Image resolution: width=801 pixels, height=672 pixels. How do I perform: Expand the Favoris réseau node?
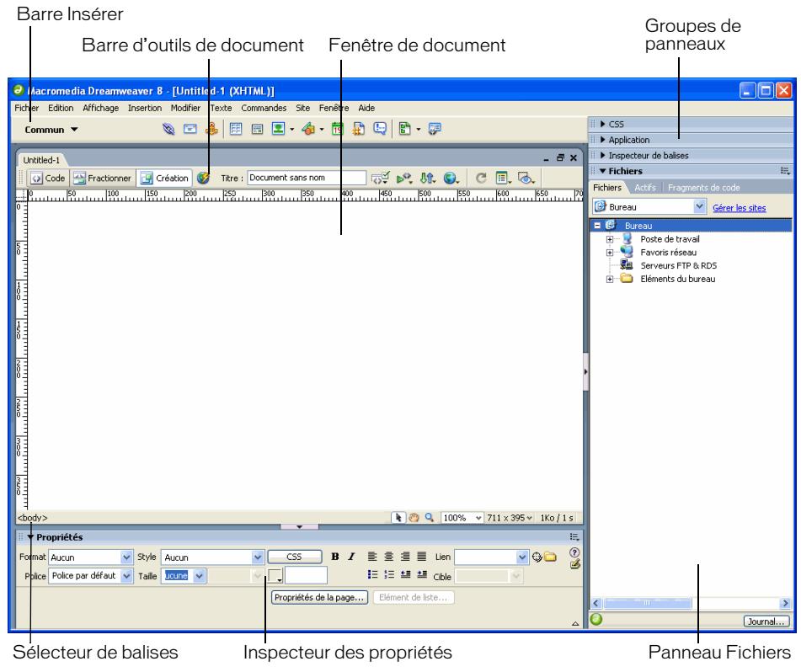[x=610, y=253]
